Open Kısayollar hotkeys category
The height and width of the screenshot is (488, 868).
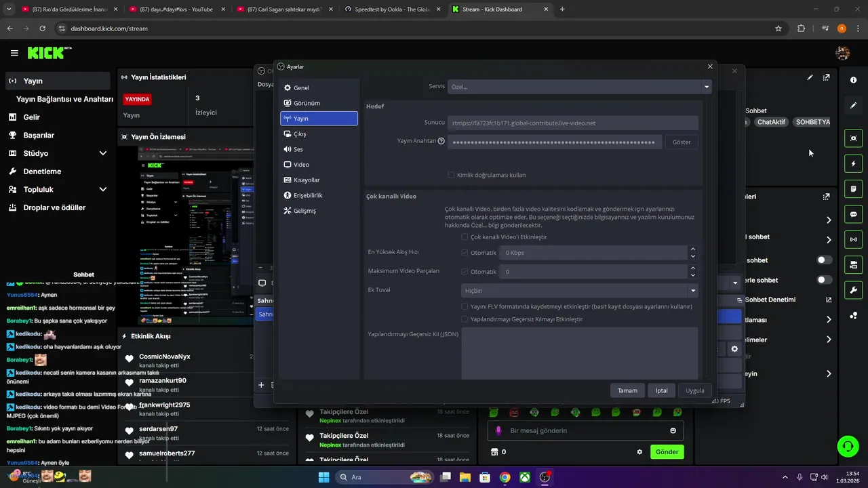pyautogui.click(x=319, y=180)
